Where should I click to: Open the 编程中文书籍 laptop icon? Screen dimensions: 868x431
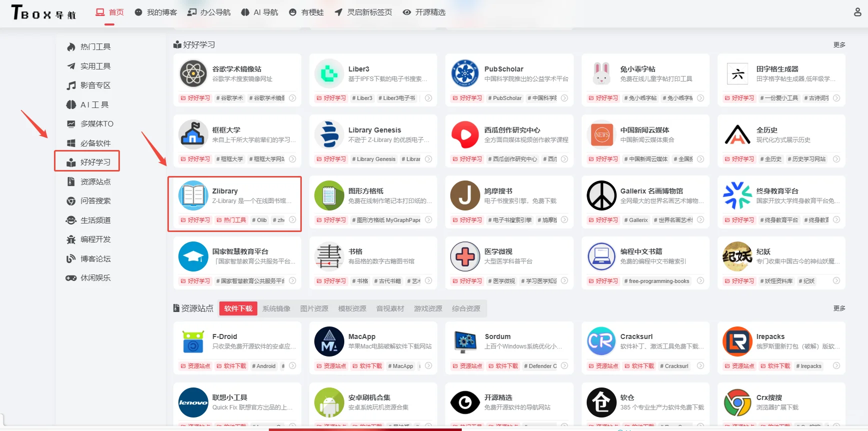(601, 256)
